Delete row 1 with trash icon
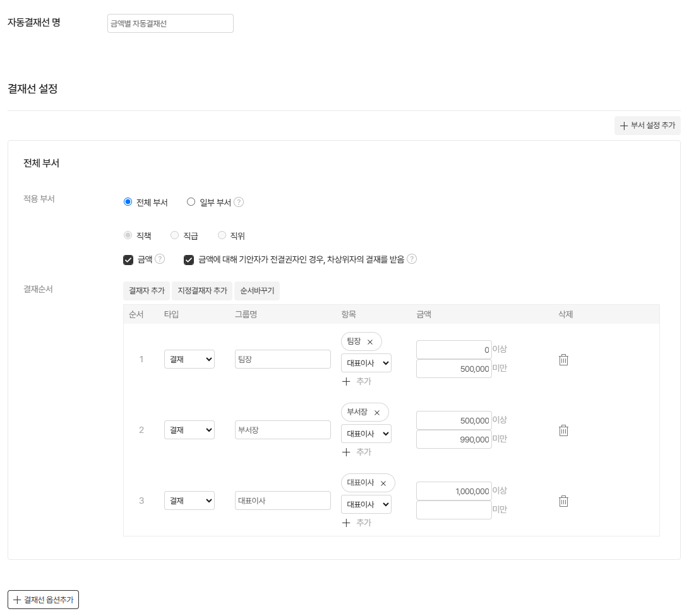The height and width of the screenshot is (616, 689). (564, 360)
